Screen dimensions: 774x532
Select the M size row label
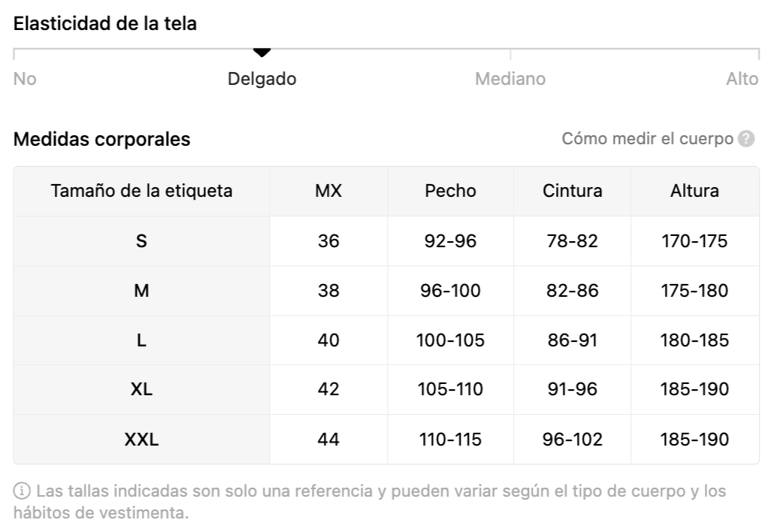pos(141,291)
